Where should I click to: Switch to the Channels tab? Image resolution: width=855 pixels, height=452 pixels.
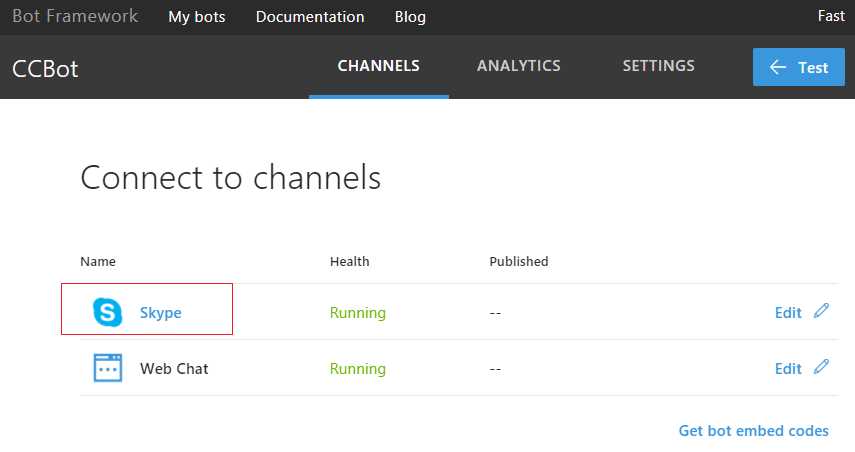[378, 66]
